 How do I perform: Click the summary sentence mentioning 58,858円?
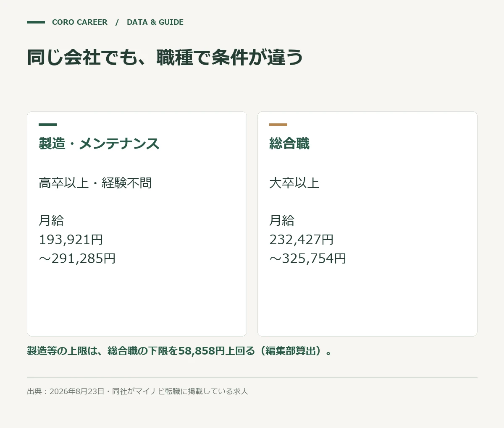pos(180,351)
